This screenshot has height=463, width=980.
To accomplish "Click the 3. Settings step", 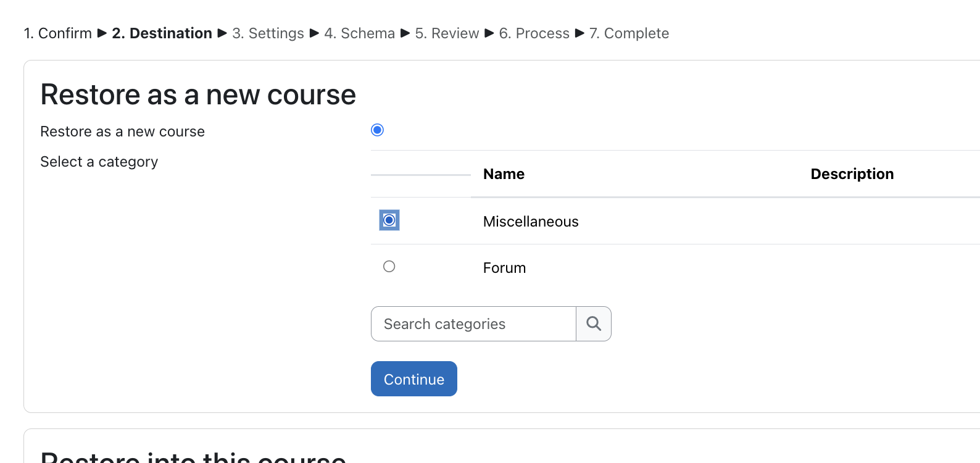I will 268,33.
